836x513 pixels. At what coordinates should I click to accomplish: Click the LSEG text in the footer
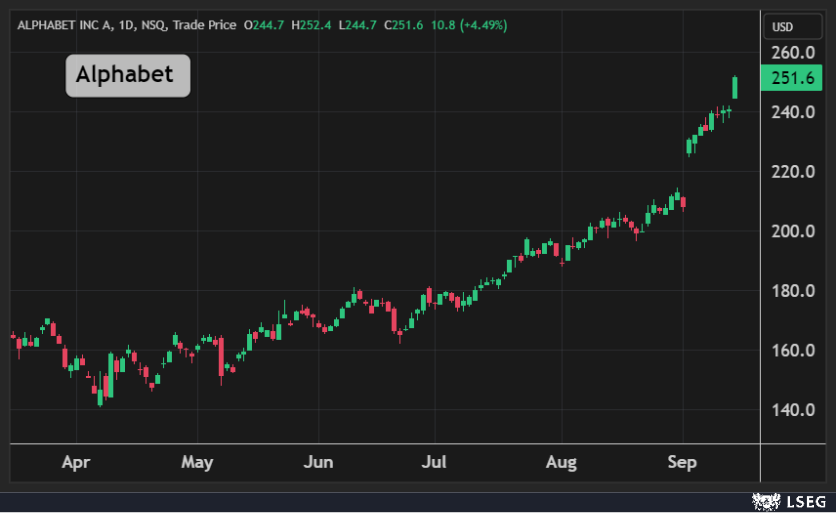(804, 500)
